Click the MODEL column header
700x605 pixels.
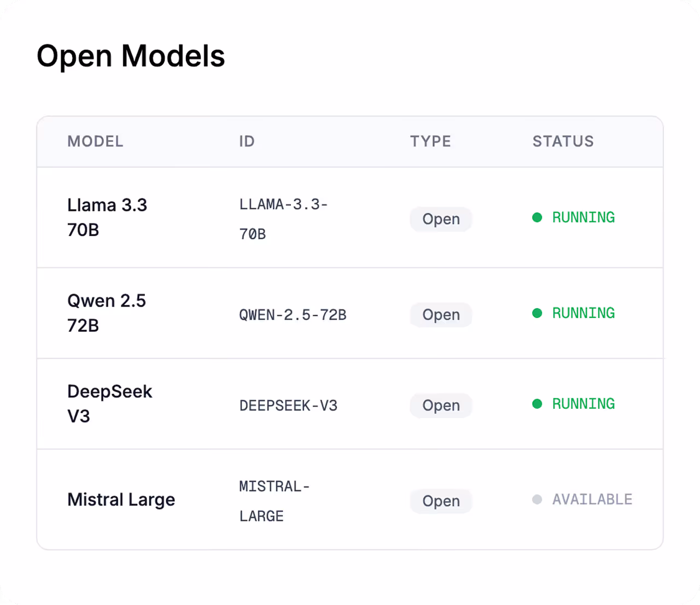(95, 142)
